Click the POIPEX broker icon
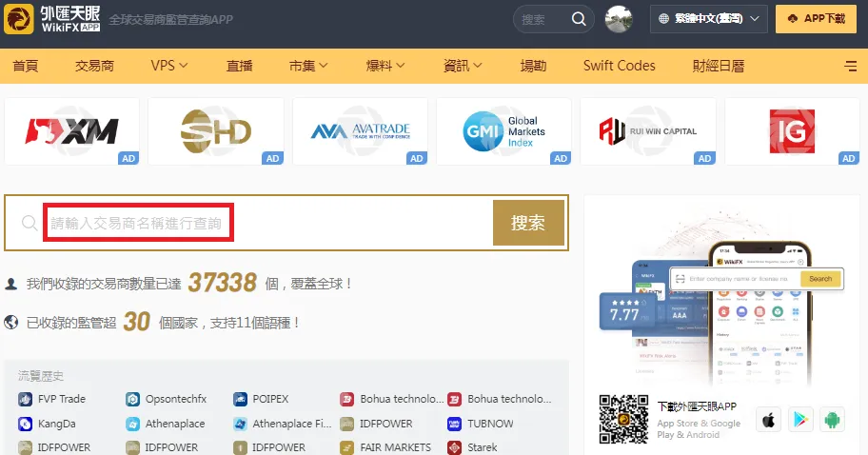 click(x=240, y=399)
